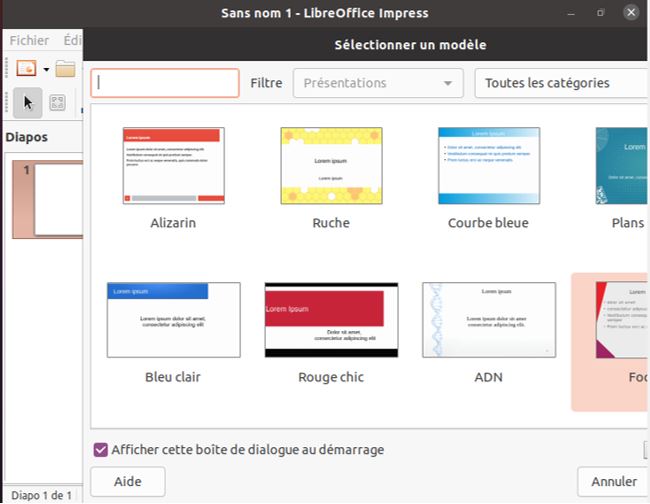Pick the Bleu clair template
Image resolution: width=650 pixels, height=504 pixels.
173,319
